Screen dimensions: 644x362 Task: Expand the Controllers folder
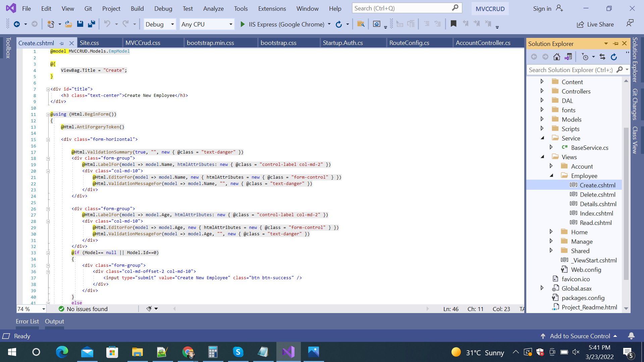tap(542, 91)
